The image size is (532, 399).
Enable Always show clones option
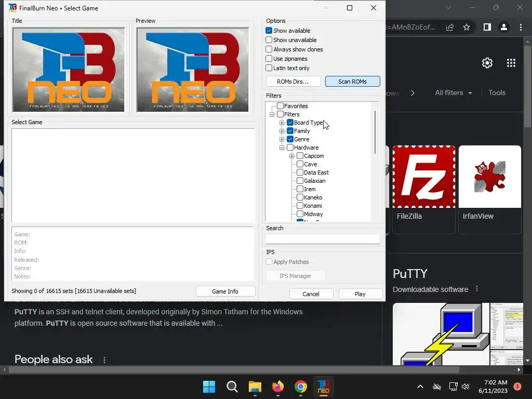pos(269,49)
